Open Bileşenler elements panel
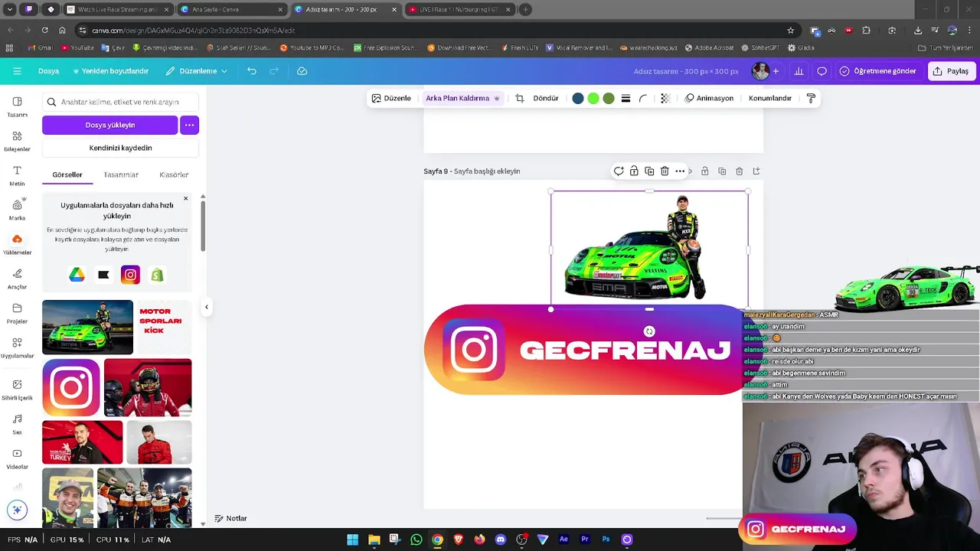The image size is (980, 551). point(17,142)
